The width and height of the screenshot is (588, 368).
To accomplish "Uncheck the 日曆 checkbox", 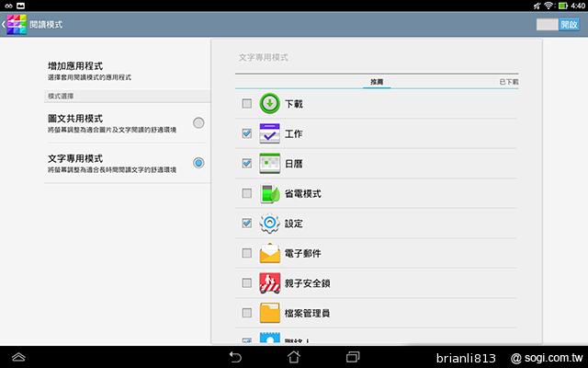I will point(247,164).
